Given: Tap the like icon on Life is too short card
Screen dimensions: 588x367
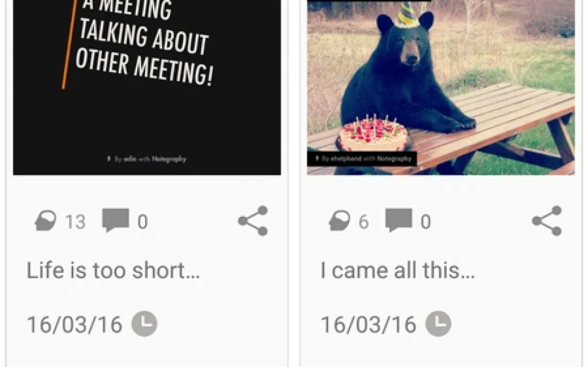Looking at the screenshot, I should click(46, 221).
